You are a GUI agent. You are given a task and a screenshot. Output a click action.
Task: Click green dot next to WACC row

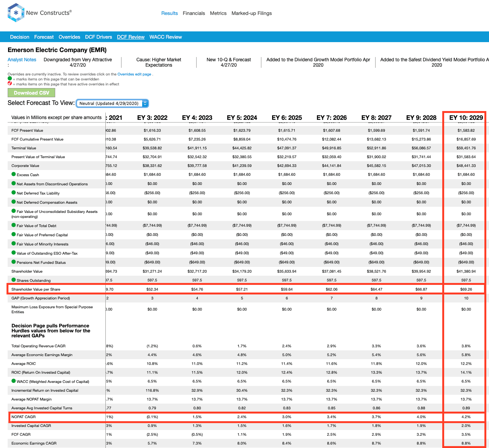click(14, 381)
